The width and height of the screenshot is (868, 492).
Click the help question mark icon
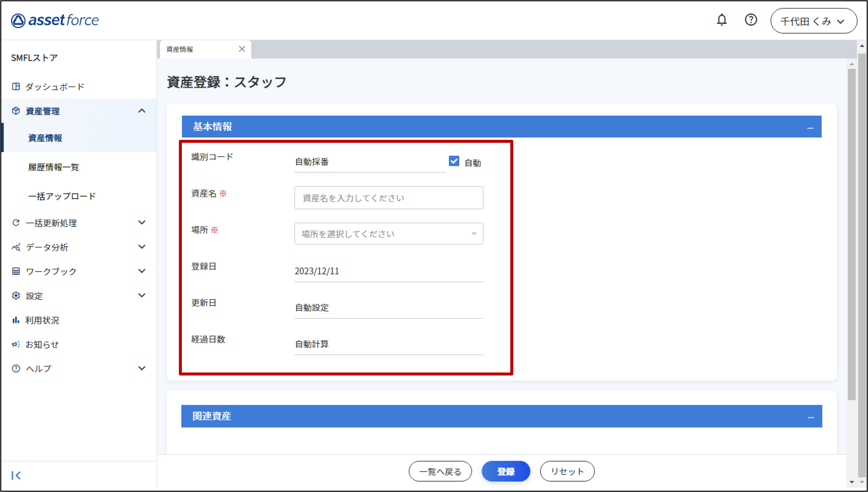[751, 20]
